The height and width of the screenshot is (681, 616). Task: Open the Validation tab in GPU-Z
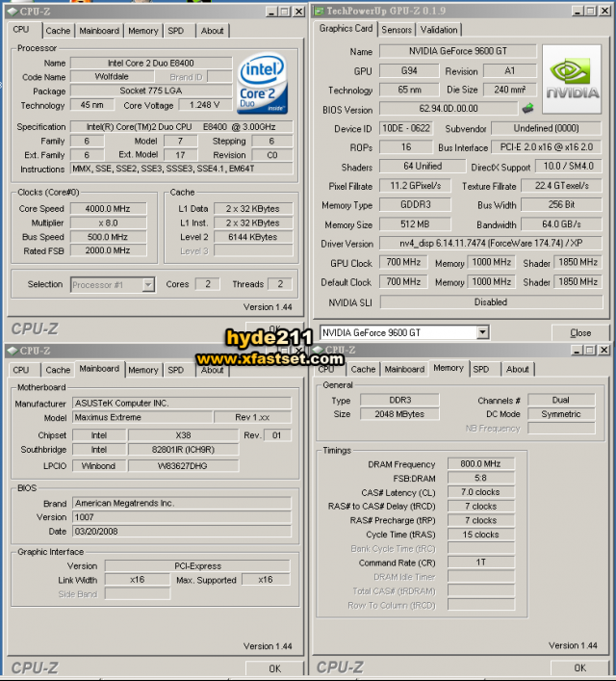439,30
